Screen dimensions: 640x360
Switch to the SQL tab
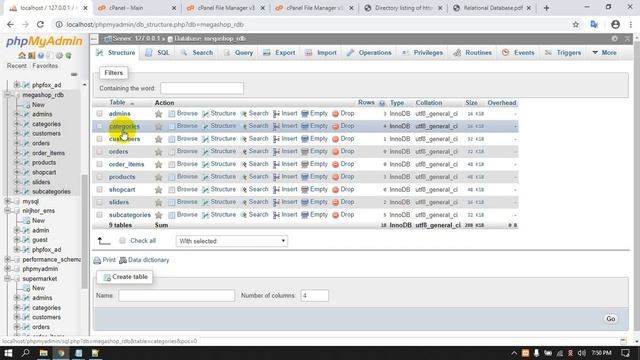tap(158, 53)
